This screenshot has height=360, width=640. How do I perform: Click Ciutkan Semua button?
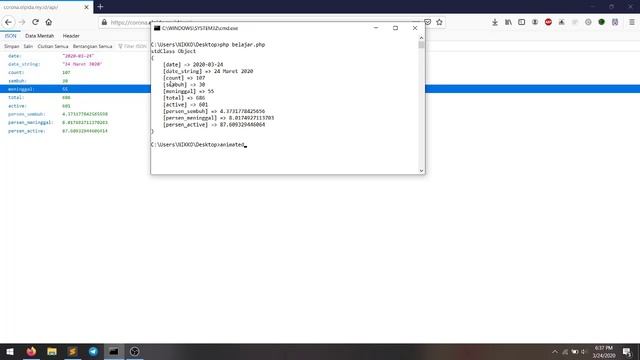[x=53, y=47]
